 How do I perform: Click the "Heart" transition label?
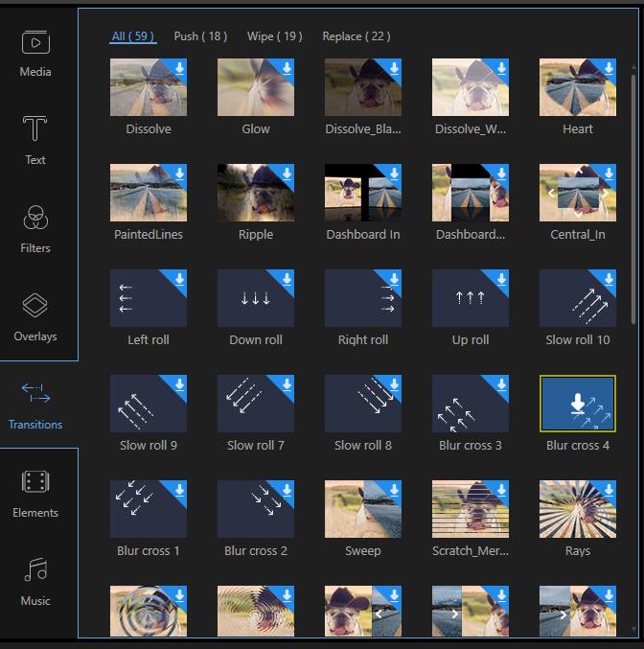click(x=577, y=129)
